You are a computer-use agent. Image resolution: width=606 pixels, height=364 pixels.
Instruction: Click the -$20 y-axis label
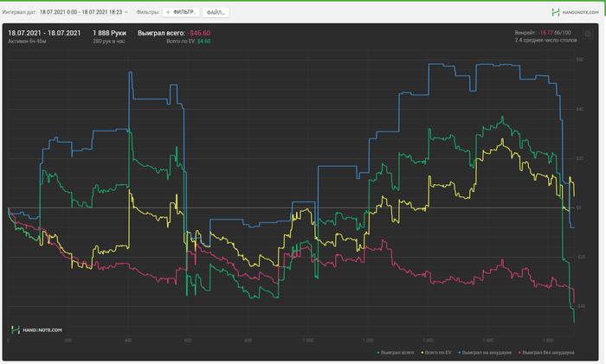point(579,257)
